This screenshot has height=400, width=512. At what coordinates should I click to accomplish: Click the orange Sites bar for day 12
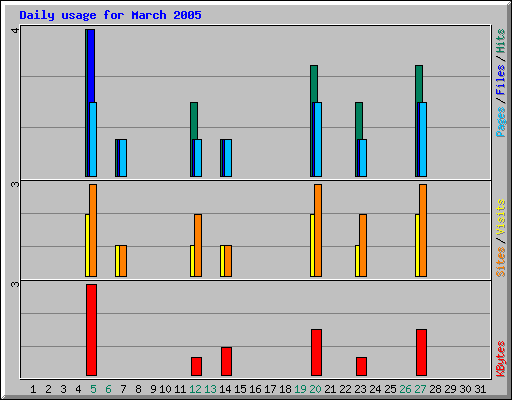click(198, 245)
